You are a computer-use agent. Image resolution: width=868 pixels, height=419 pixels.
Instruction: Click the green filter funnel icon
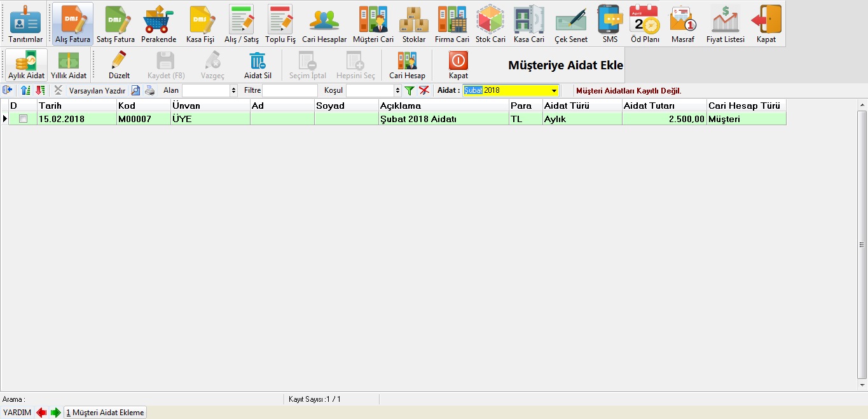tap(410, 91)
